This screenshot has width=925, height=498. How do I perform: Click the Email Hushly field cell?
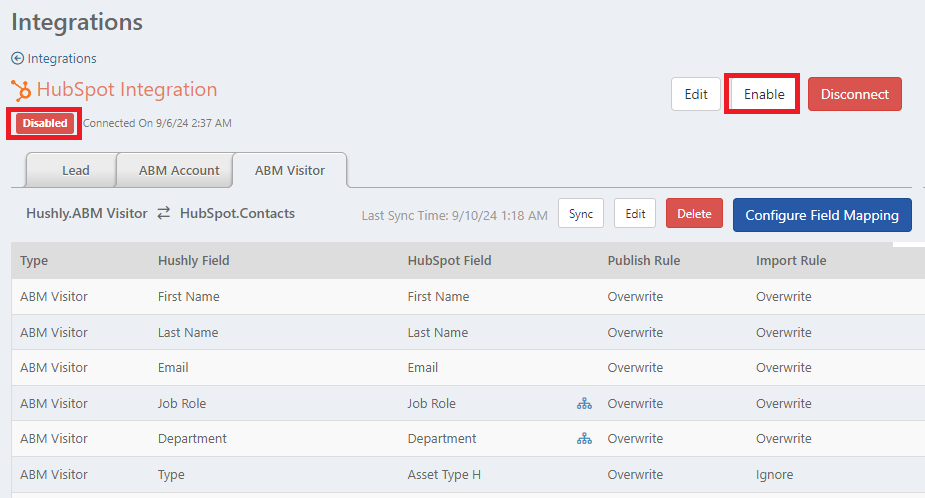pos(173,368)
